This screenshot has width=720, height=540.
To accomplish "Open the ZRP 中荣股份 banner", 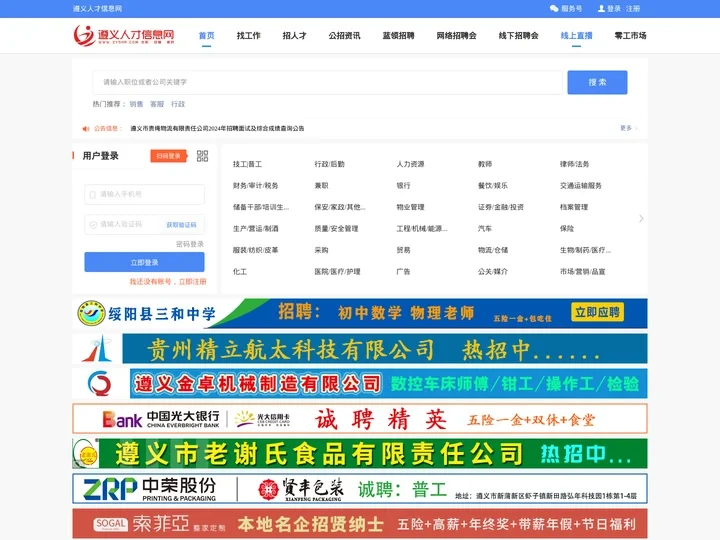I will [360, 489].
